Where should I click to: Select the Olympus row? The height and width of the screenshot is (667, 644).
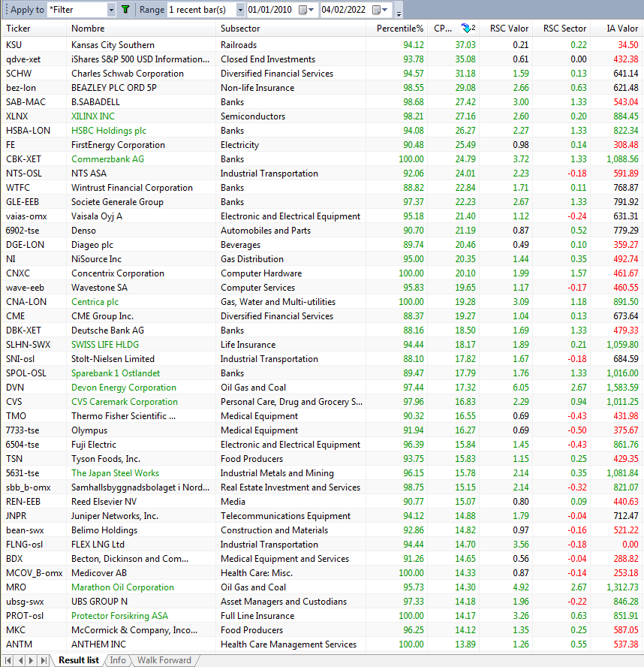coord(322,430)
